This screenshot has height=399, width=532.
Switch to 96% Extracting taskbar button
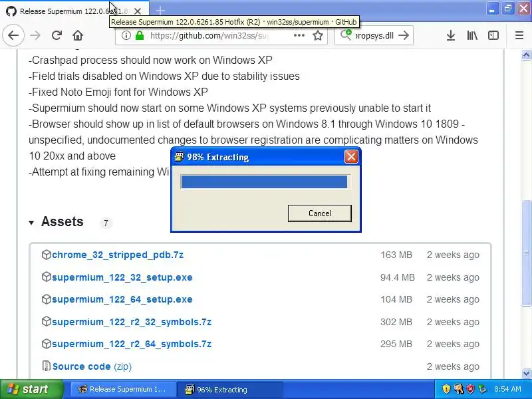click(x=229, y=389)
